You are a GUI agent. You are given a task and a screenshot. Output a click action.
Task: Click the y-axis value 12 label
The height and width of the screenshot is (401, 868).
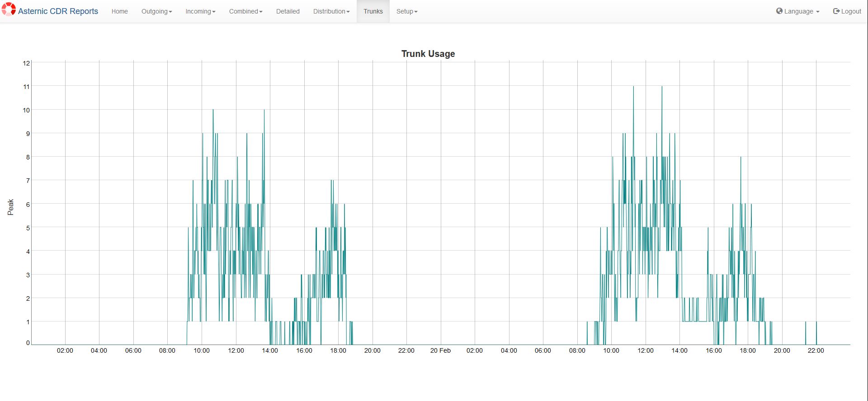tap(26, 63)
